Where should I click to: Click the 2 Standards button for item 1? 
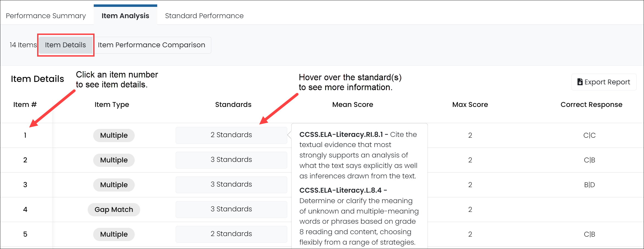click(231, 135)
